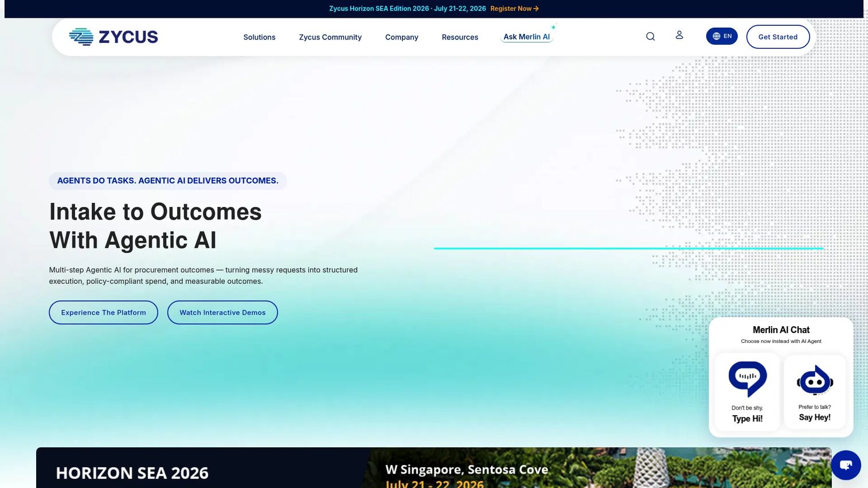Click the Merlin AI Chat title
Image resolution: width=868 pixels, height=488 pixels.
pyautogui.click(x=781, y=330)
